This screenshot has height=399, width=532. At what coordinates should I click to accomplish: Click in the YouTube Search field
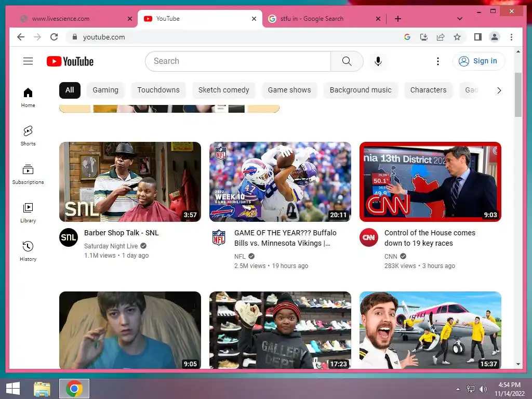point(238,61)
